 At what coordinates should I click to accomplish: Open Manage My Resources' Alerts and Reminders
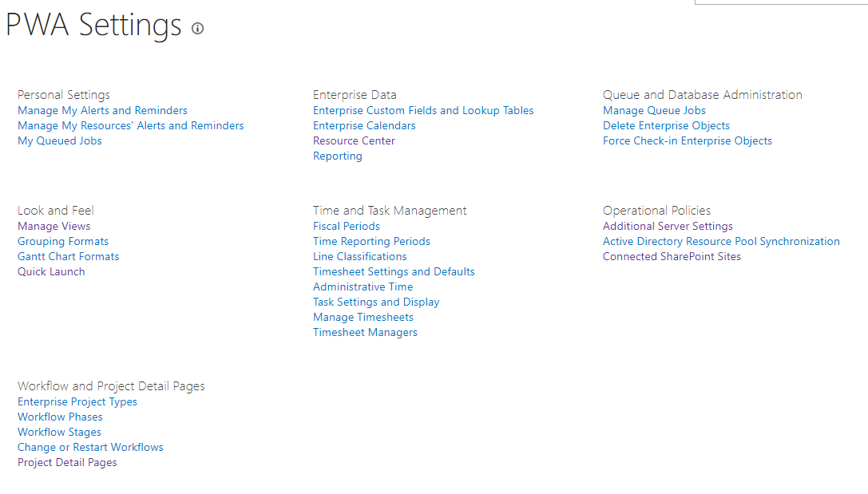coord(131,125)
